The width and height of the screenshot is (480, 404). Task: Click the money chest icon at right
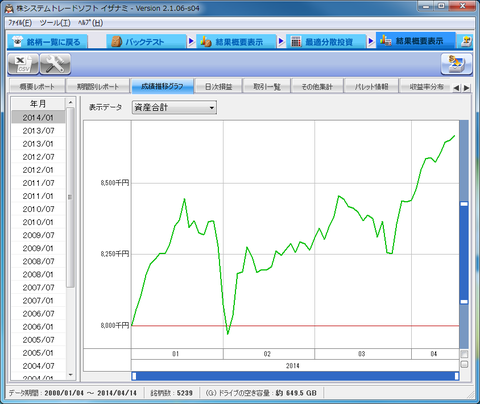456,64
